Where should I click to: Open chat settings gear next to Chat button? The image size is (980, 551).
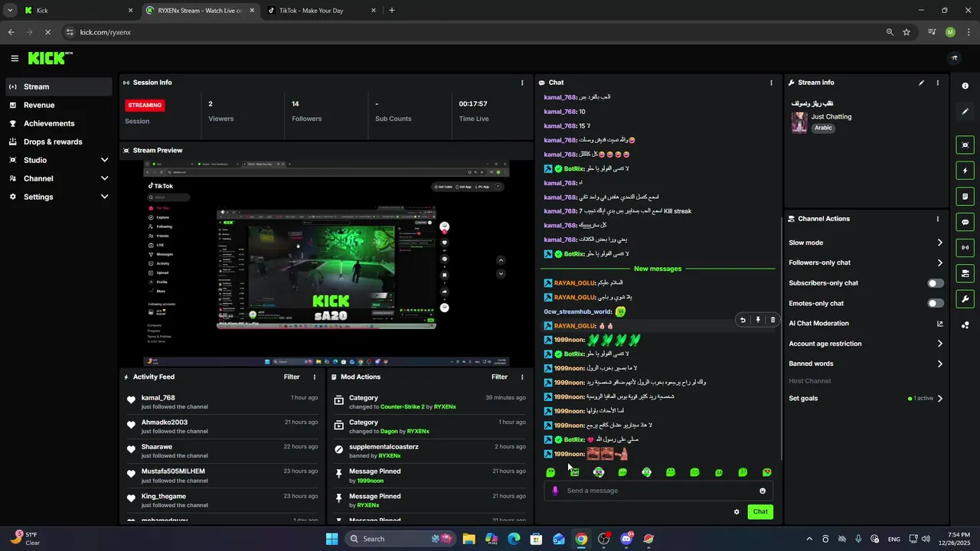(737, 512)
